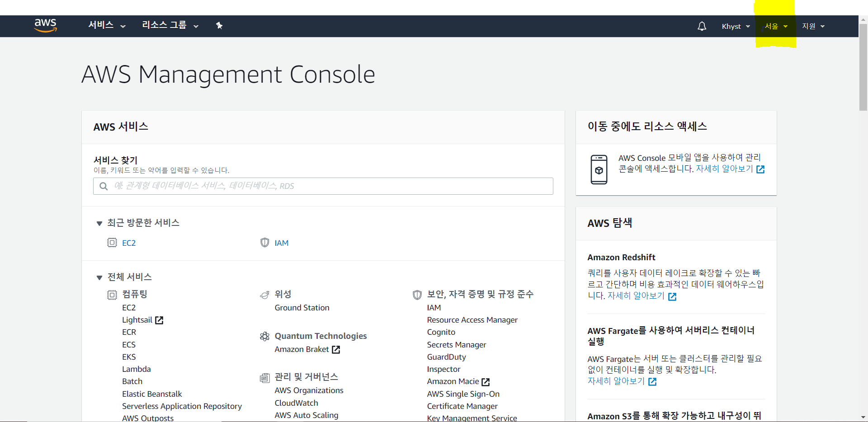Click the 컴퓨팅 category chip icon
Viewport: 868px width, 422px height.
[x=112, y=295]
